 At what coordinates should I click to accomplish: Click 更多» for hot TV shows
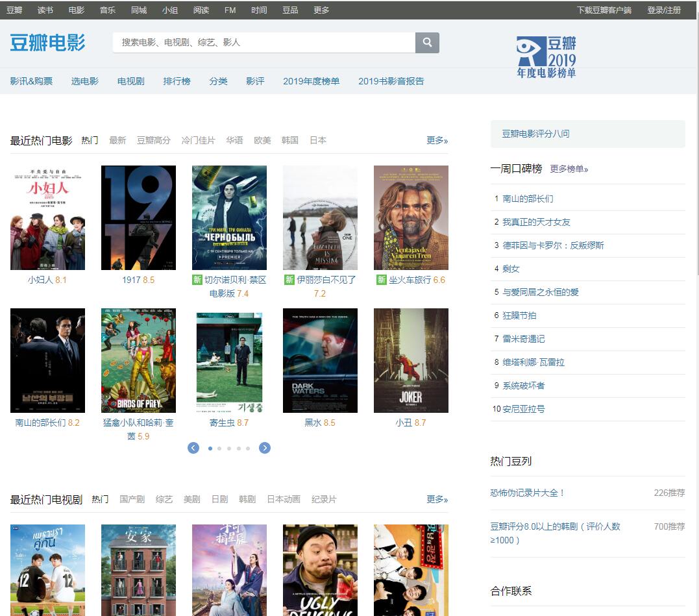pyautogui.click(x=437, y=499)
